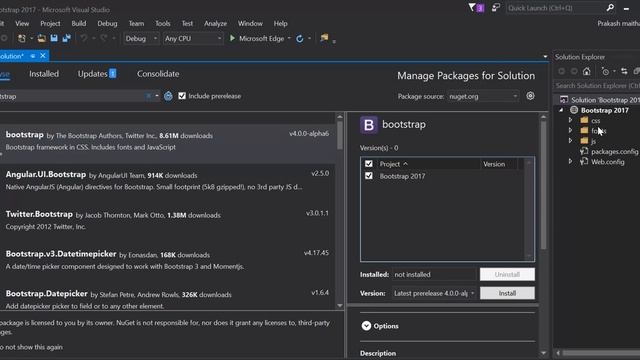
Task: Click the Solution Explorer Home icon
Action: point(587,71)
